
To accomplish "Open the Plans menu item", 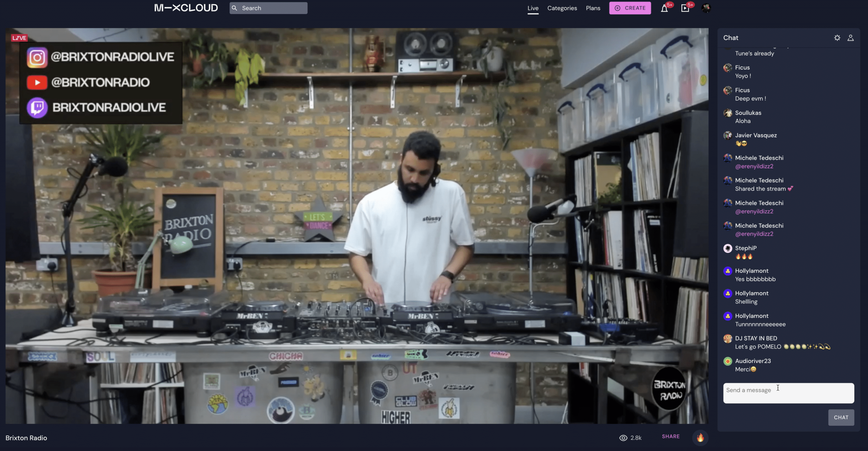I will (593, 8).
